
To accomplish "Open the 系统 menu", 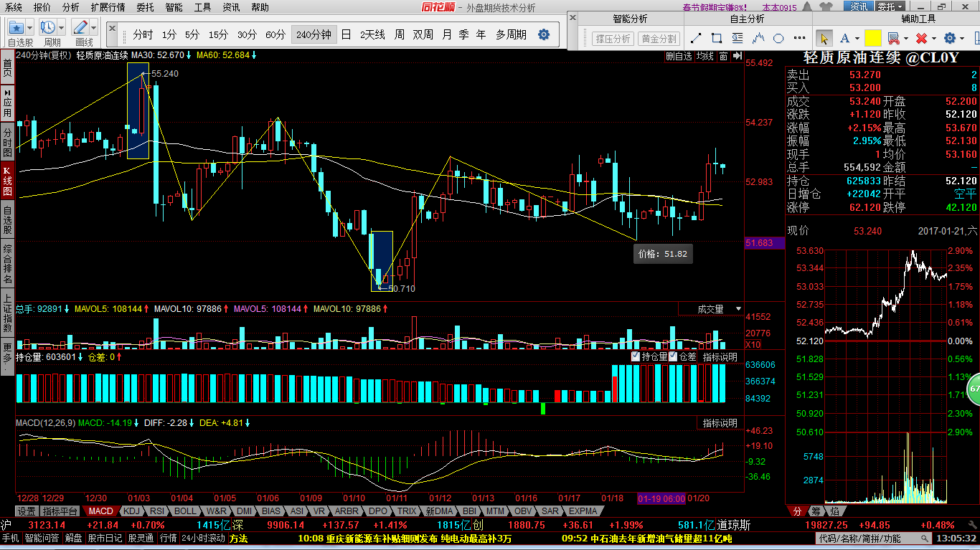I will [13, 7].
